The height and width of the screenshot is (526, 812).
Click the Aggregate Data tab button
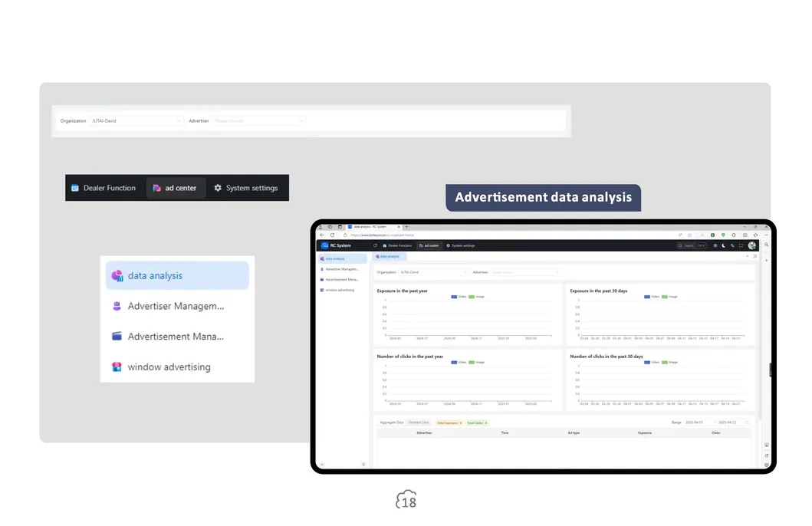(392, 422)
